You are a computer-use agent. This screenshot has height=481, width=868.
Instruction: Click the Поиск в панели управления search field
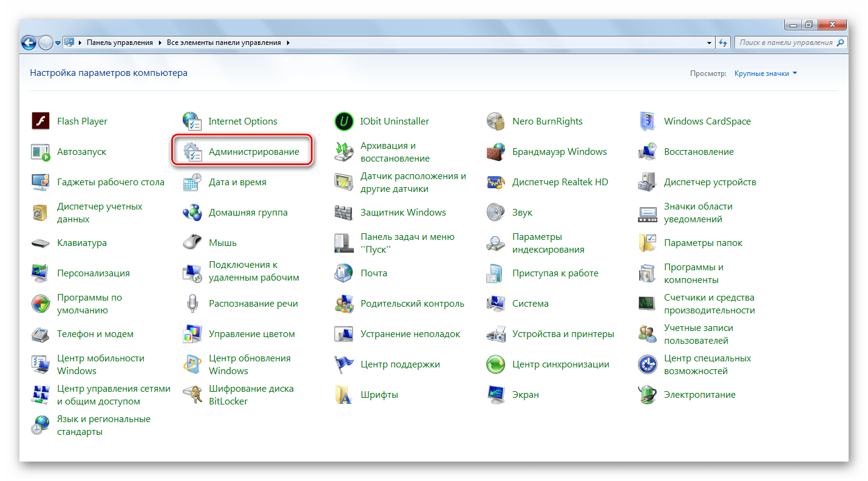[786, 43]
